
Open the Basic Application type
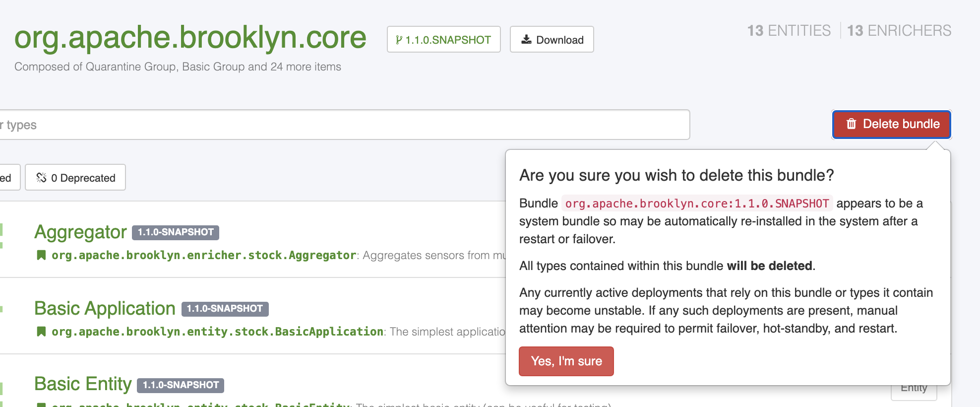105,308
